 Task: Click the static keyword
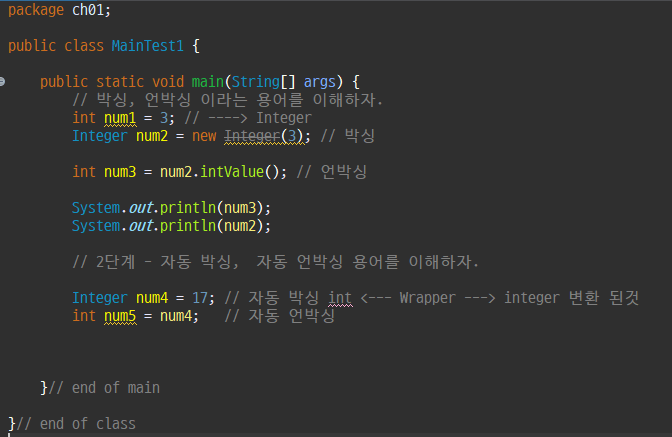click(x=120, y=81)
